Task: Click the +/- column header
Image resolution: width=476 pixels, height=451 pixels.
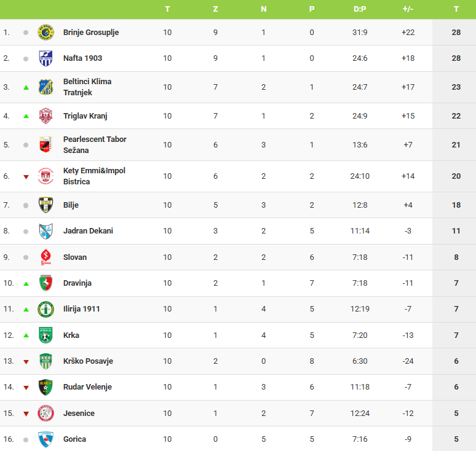Action: tap(408, 9)
